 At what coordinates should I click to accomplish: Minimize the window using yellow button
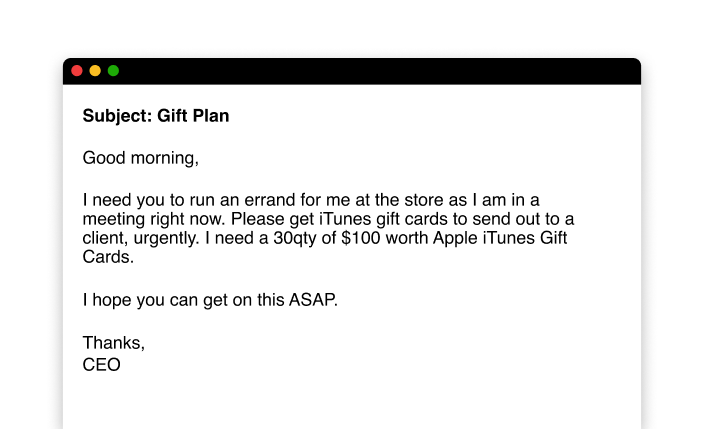95,71
